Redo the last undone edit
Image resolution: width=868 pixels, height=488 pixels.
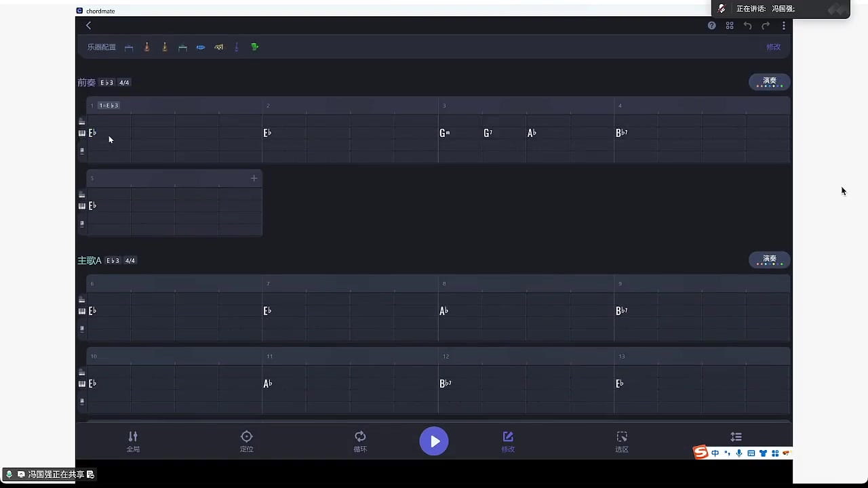[766, 26]
